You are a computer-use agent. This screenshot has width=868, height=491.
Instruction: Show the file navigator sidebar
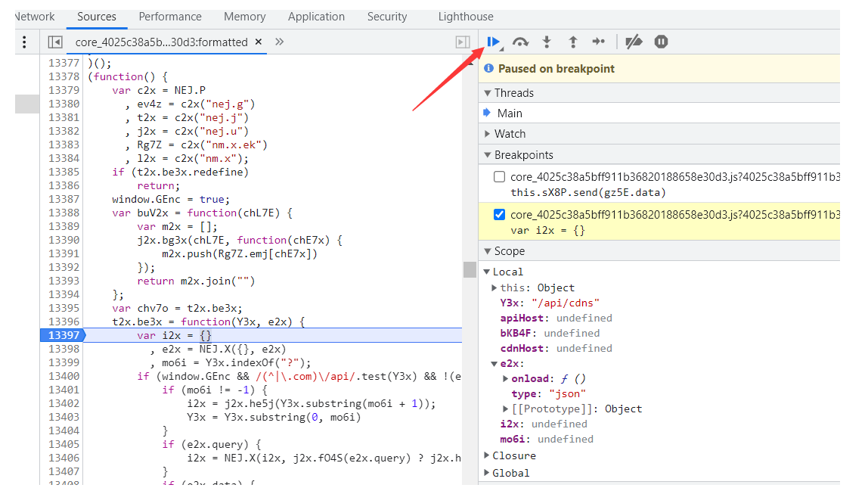[x=54, y=42]
